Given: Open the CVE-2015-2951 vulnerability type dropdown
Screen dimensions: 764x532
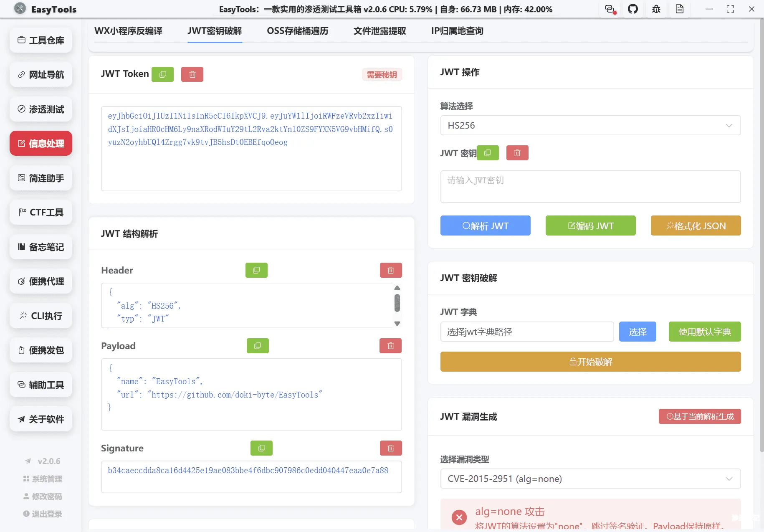Looking at the screenshot, I should point(590,478).
